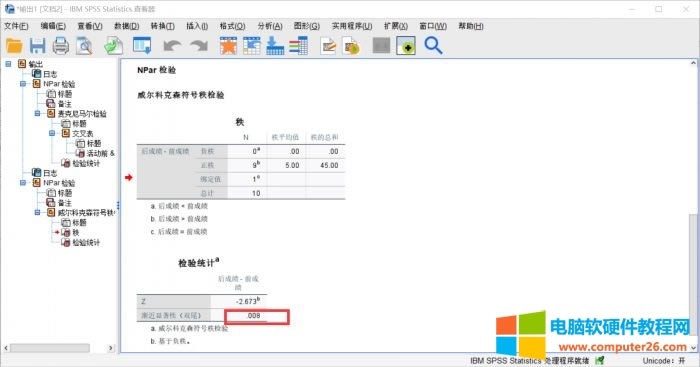Open the 分析(A) menu
The height and width of the screenshot is (367, 700).
coord(270,26)
